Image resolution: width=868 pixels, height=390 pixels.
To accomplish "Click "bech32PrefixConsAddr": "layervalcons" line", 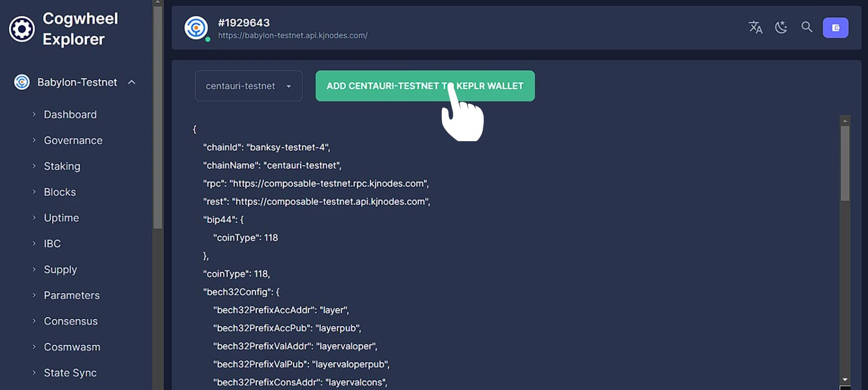I will coord(300,382).
